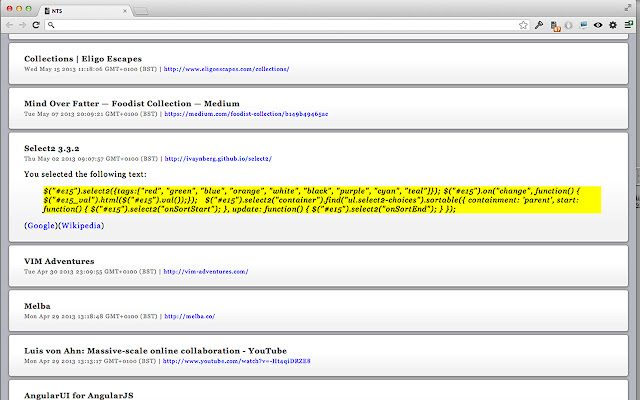Click the Select2 3.3.2 title
Screen dimensions: 640x400
[51, 149]
